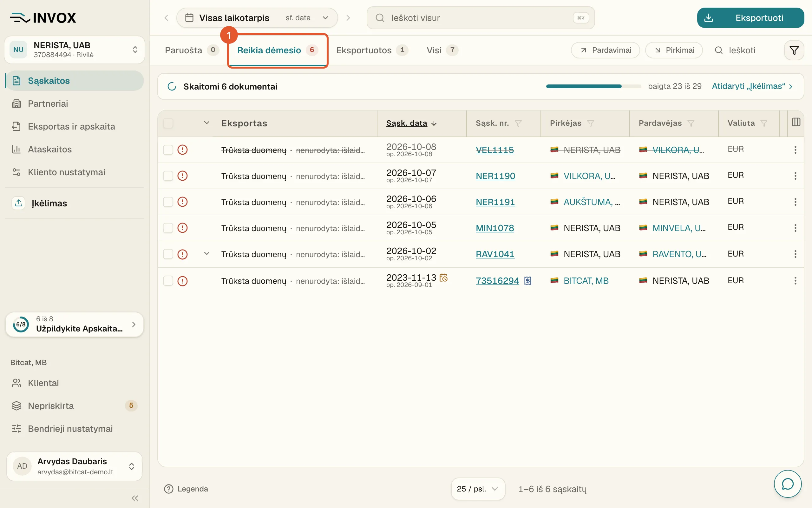The width and height of the screenshot is (812, 508).
Task: Open the Visas laikotarpis date range dropdown
Action: 257,18
